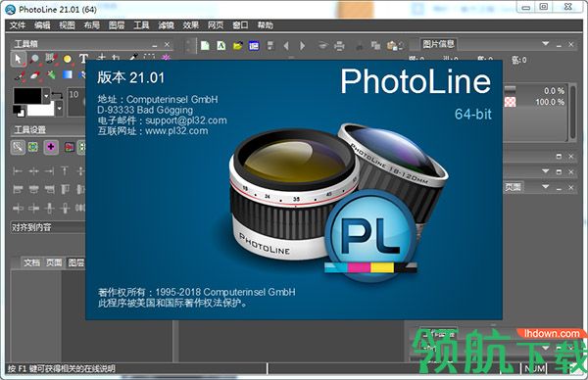
Task: Select the eraser tool in toolbox
Action: coord(35,75)
